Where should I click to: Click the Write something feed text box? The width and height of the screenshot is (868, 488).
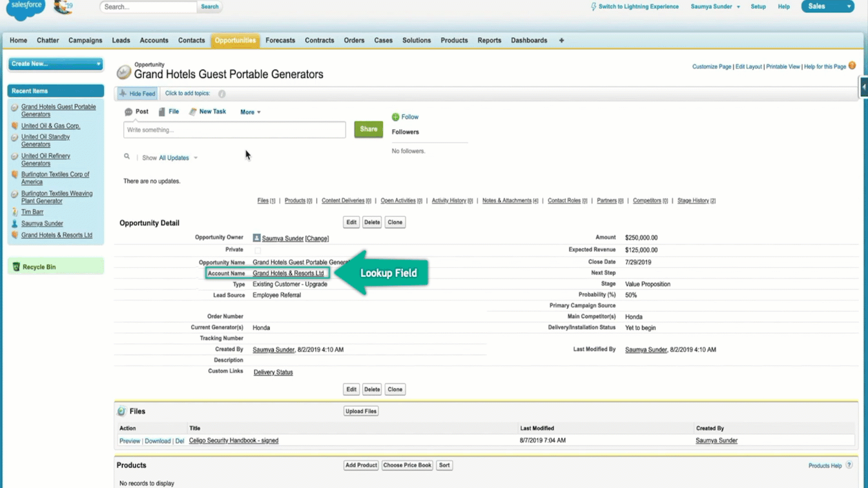[234, 130]
